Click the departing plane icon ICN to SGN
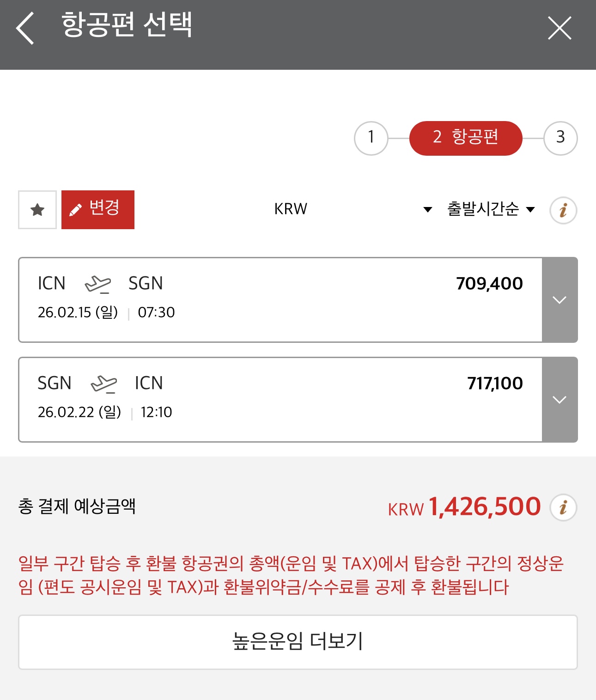596x700 pixels. point(98,284)
